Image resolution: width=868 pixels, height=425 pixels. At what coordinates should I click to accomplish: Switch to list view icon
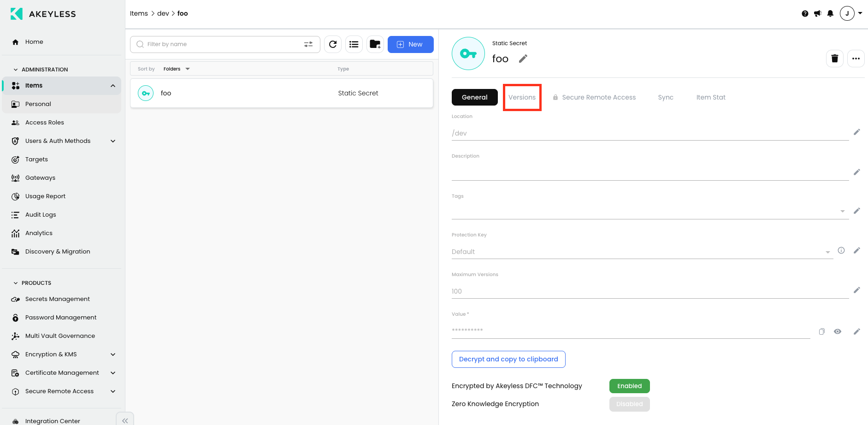click(x=354, y=44)
